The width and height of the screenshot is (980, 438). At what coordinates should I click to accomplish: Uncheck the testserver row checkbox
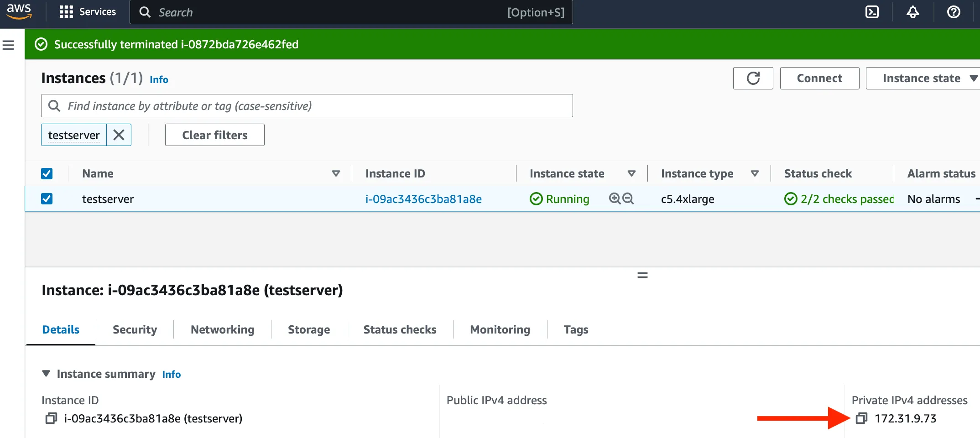click(x=47, y=198)
